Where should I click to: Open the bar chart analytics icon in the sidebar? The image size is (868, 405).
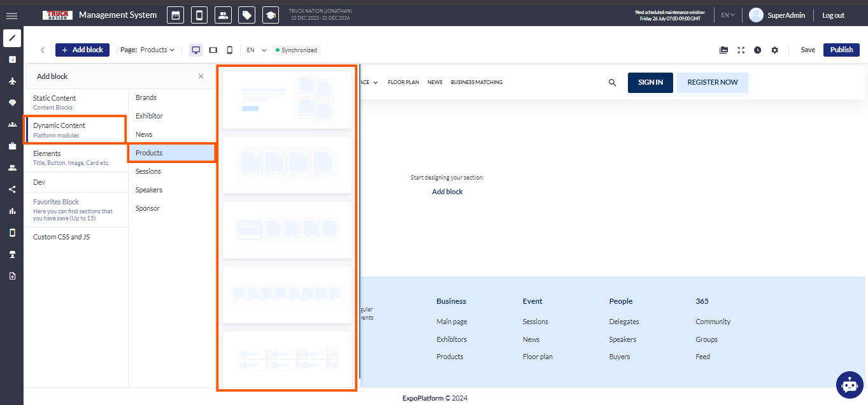point(12,211)
